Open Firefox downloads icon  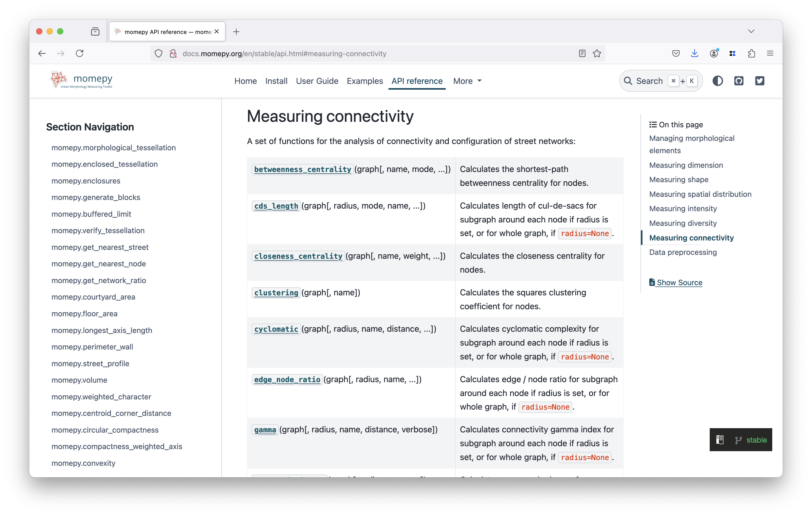[x=694, y=54]
